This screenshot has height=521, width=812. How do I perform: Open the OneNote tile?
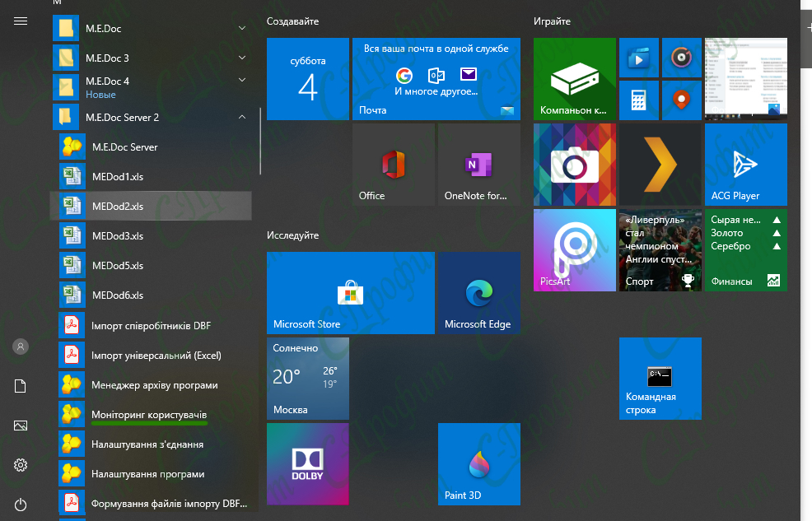click(479, 165)
